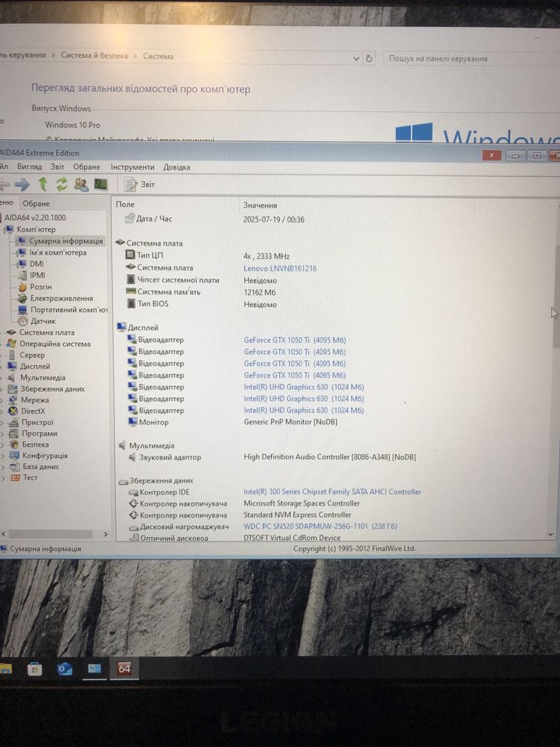Select Портативний комп'ютер tree item
This screenshot has width=560, height=747.
coord(69,310)
